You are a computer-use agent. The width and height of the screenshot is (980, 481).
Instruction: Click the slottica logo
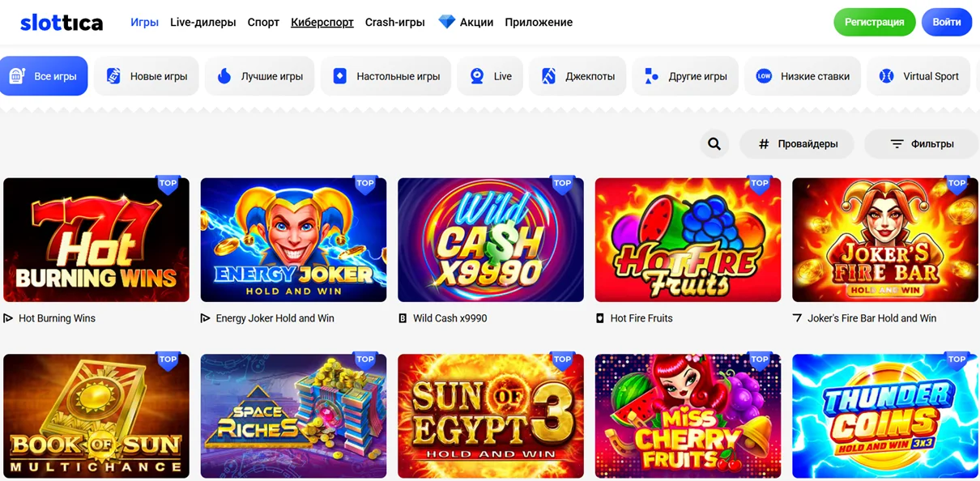click(62, 22)
